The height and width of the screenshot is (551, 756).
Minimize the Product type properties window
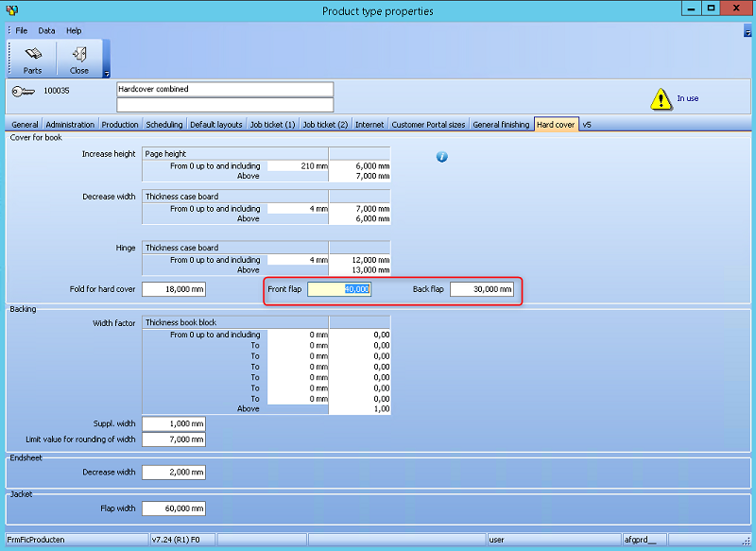click(x=691, y=9)
